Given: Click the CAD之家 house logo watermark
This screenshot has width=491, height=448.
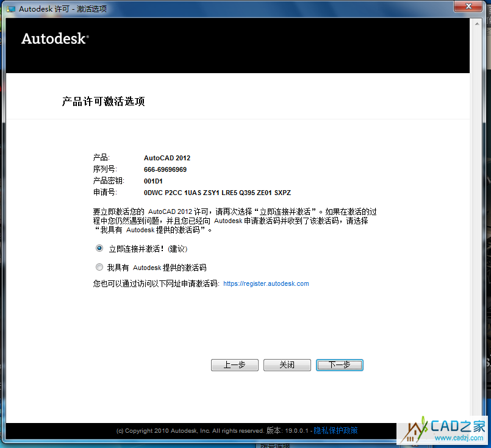Looking at the screenshot, I should 417,430.
